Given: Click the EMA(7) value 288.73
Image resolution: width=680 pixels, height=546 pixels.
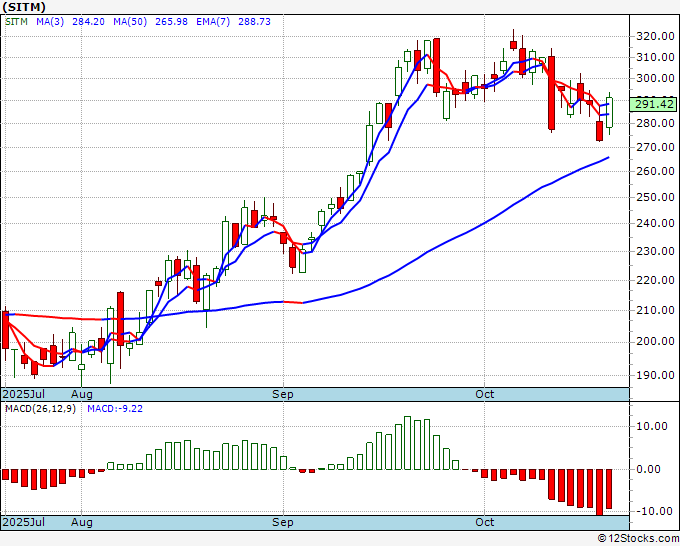Looking at the screenshot, I should pyautogui.click(x=255, y=21).
